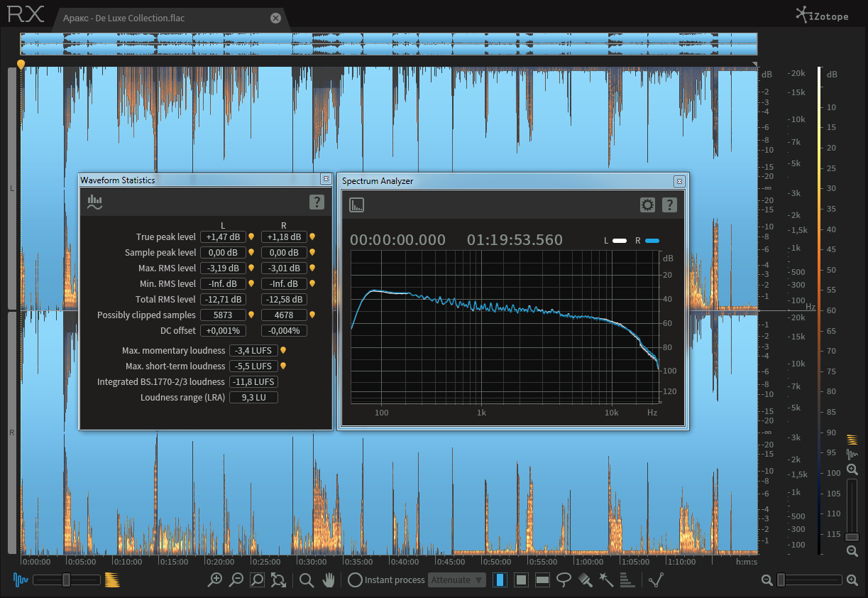Click the Sample peak level L marker

[x=251, y=253]
